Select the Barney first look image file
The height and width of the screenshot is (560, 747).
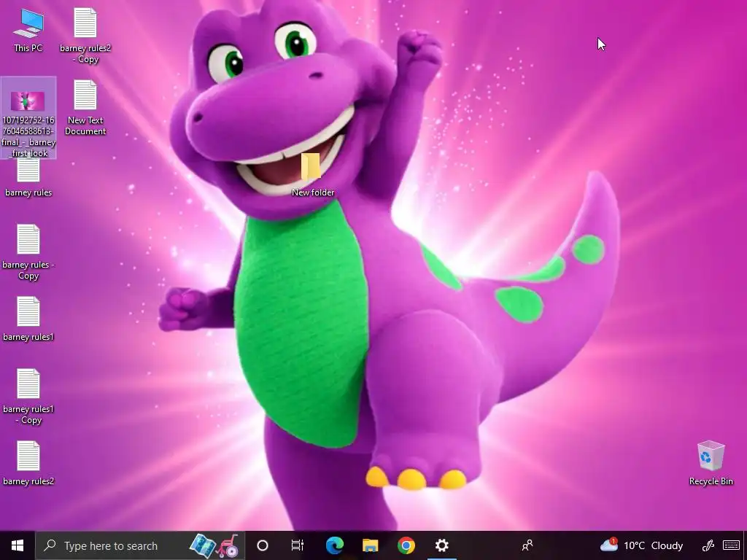pyautogui.click(x=28, y=117)
